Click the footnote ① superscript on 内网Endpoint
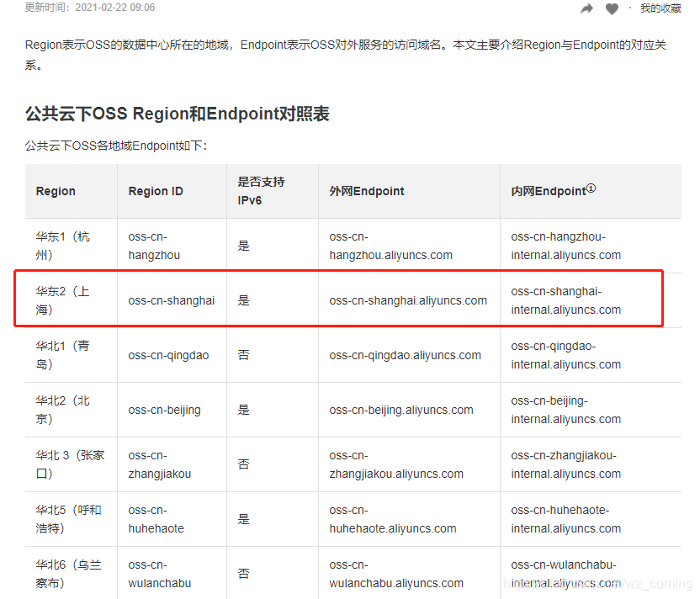This screenshot has height=599, width=700. [591, 188]
